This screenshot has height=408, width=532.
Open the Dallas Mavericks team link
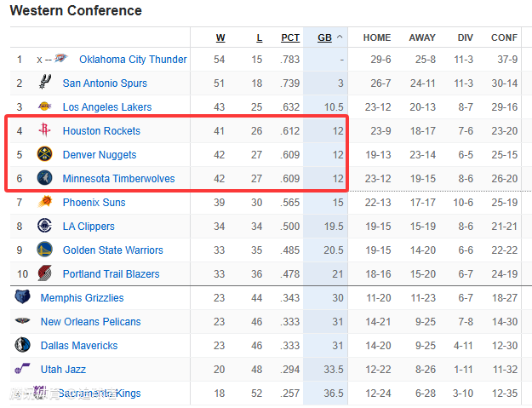tap(79, 346)
